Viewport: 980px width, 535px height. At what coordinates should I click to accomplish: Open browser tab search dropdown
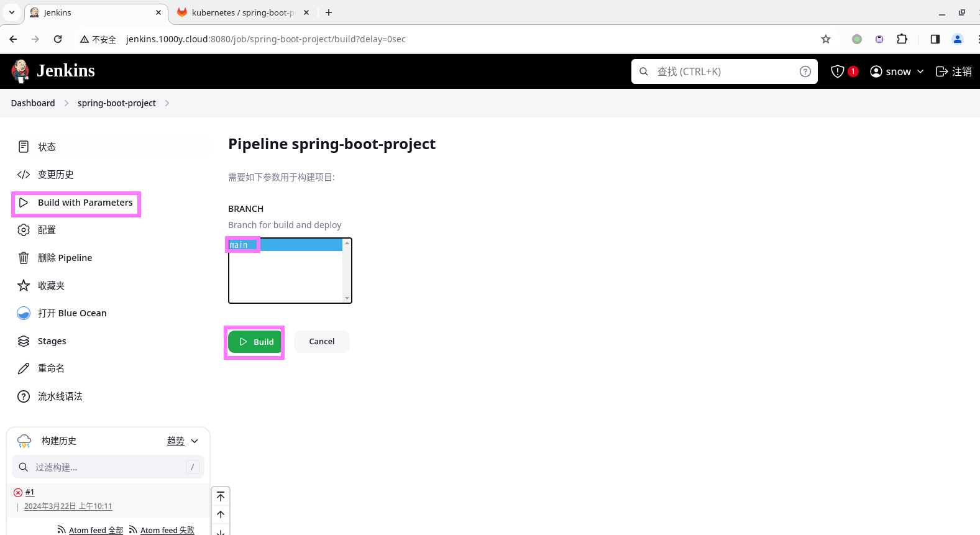(12, 12)
